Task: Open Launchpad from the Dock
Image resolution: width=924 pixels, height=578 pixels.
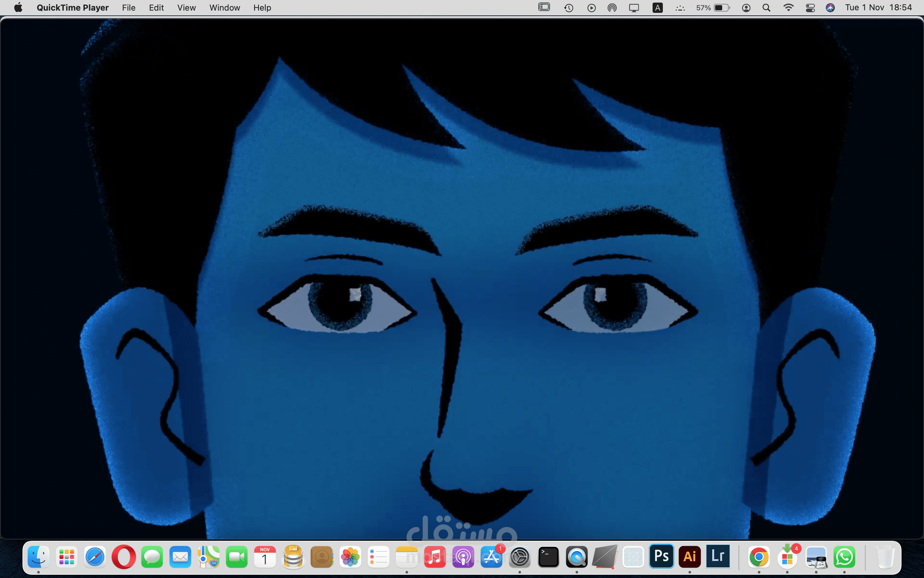Action: [x=67, y=556]
